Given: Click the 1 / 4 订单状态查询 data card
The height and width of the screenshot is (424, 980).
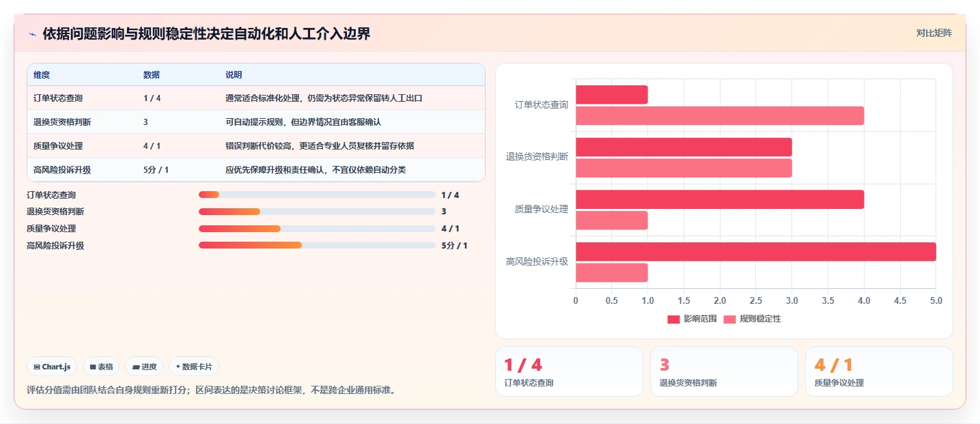Looking at the screenshot, I should pyautogui.click(x=569, y=371).
